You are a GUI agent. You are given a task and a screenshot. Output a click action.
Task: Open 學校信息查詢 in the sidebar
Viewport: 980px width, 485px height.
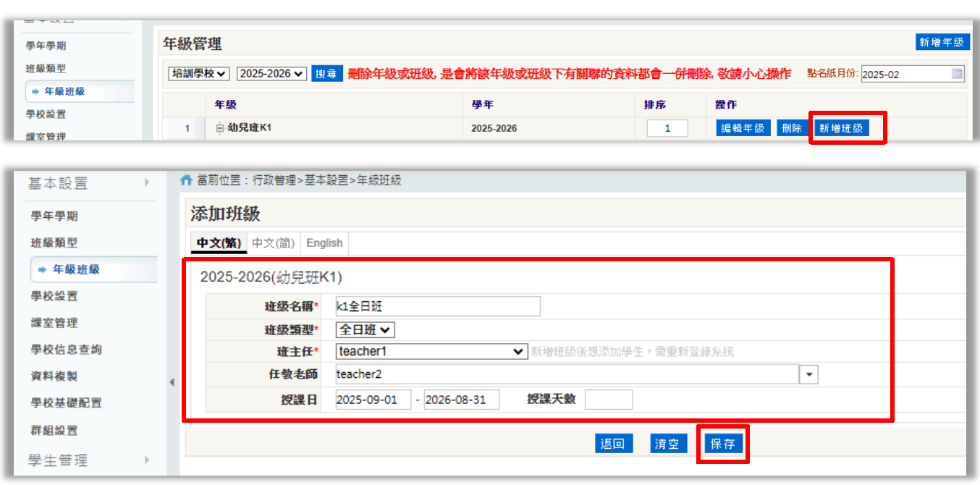point(66,350)
